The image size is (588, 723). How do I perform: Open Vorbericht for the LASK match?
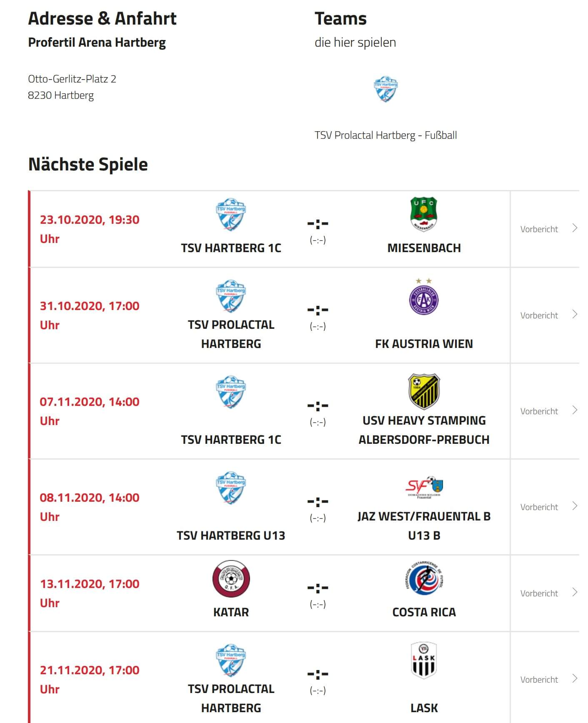539,679
